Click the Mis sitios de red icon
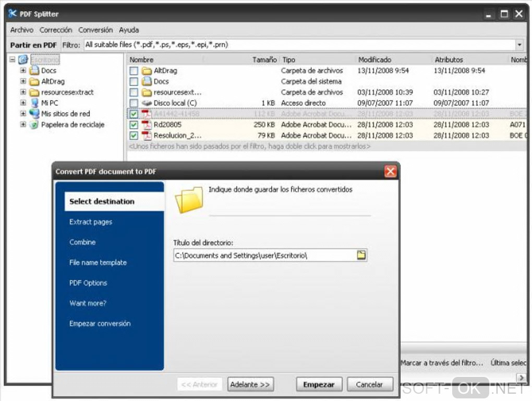Image resolution: width=532 pixels, height=401 pixels. point(34,114)
